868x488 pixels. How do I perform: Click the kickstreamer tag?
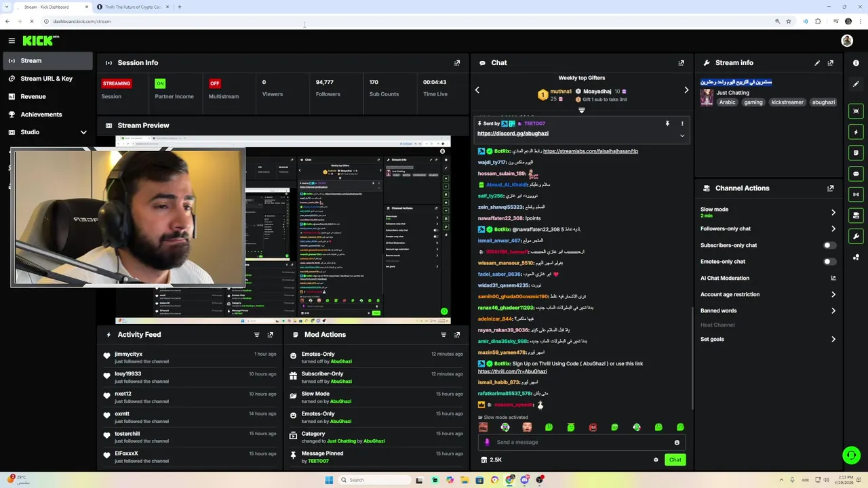coord(787,102)
